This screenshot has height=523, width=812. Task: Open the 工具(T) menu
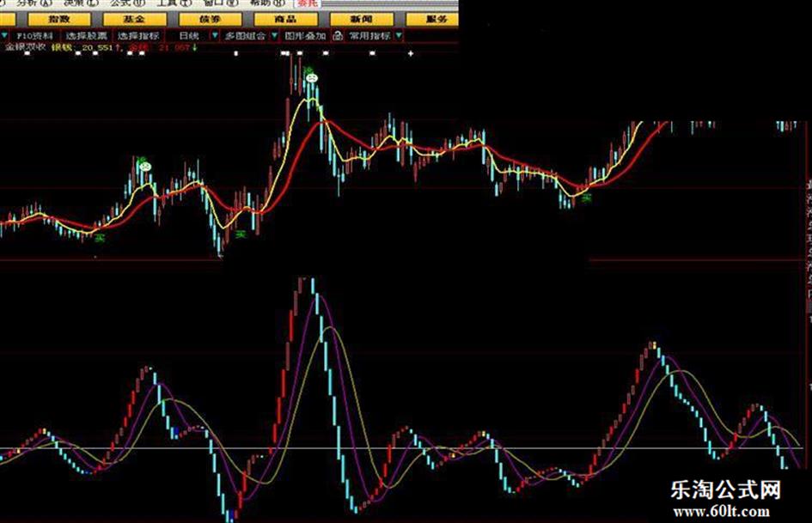click(174, 3)
